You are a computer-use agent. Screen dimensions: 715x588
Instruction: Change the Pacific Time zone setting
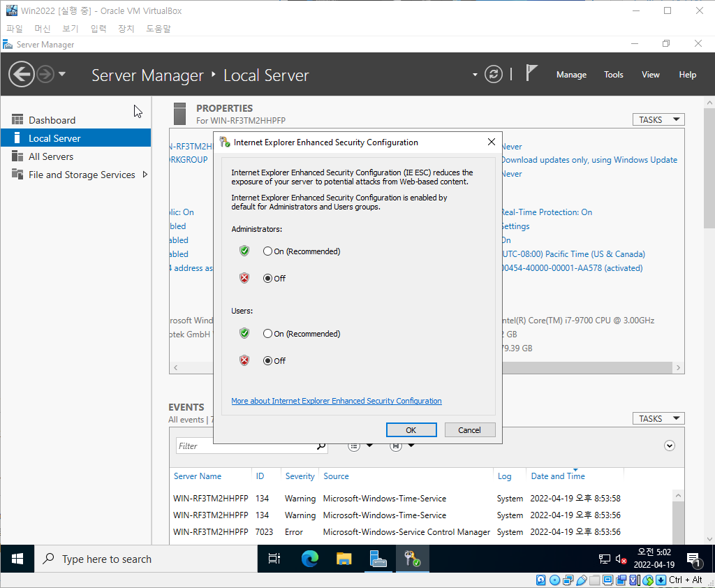574,254
